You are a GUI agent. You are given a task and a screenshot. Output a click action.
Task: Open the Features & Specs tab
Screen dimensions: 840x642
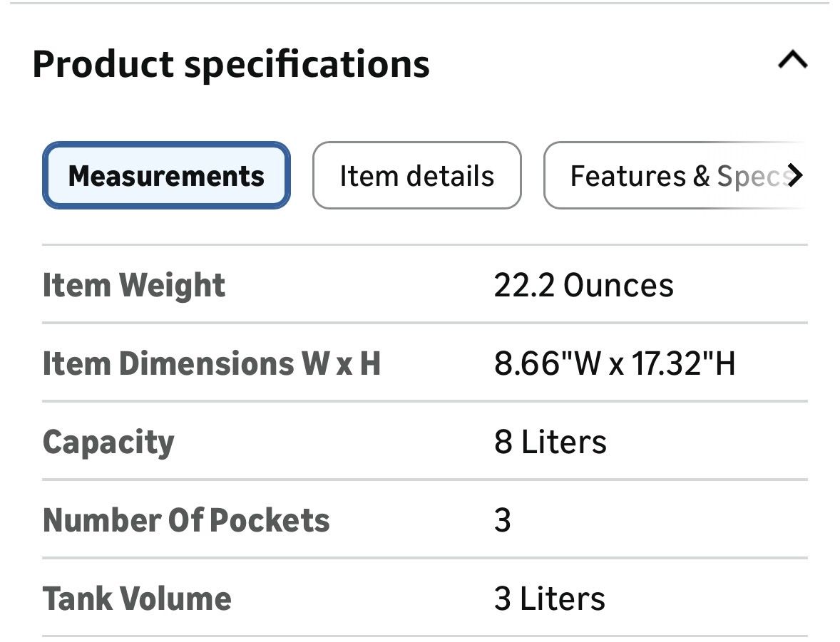tap(677, 176)
